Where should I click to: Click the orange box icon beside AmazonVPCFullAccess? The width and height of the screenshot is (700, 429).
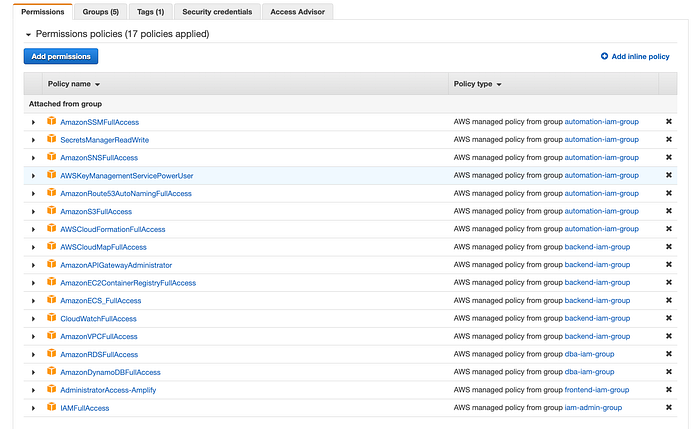(x=52, y=335)
